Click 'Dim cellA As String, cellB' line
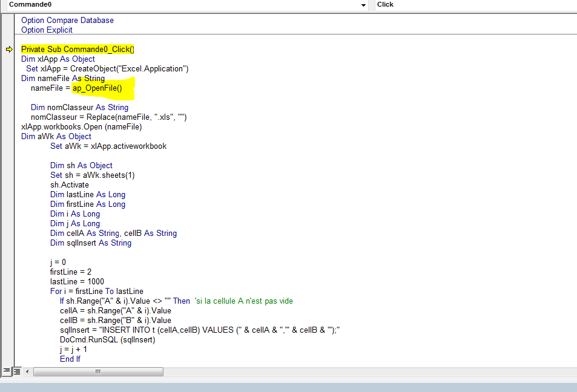Screen dimensions: 577x392 pyautogui.click(x=113, y=233)
